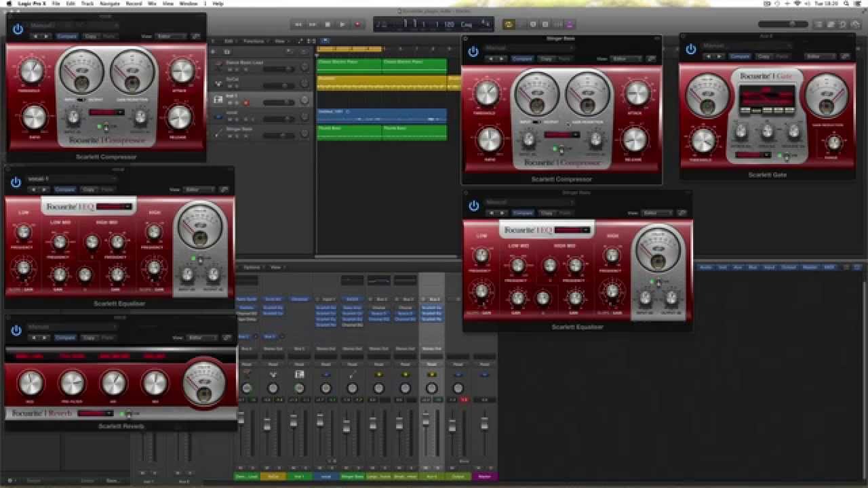Click the Play transport button

point(342,24)
